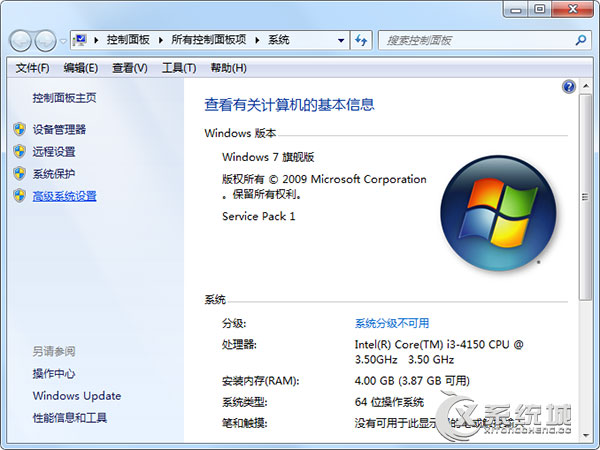
Task: Expand the arrow before 控制面板 breadcrumb
Action: [96, 40]
